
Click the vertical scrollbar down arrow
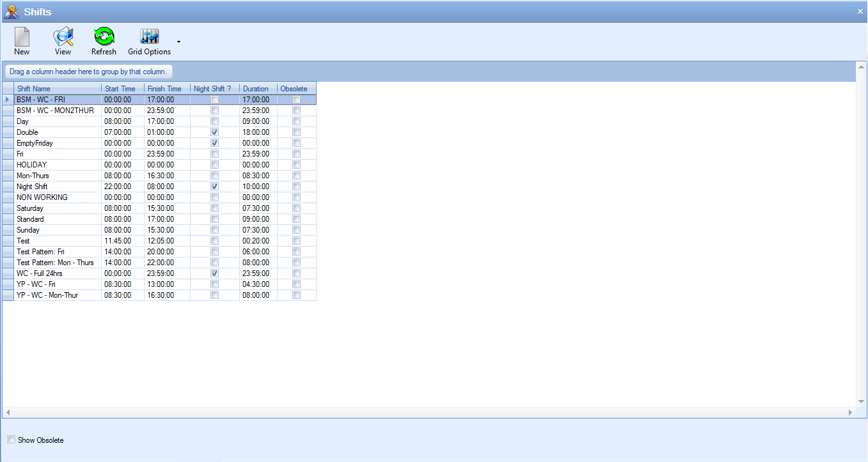click(861, 401)
